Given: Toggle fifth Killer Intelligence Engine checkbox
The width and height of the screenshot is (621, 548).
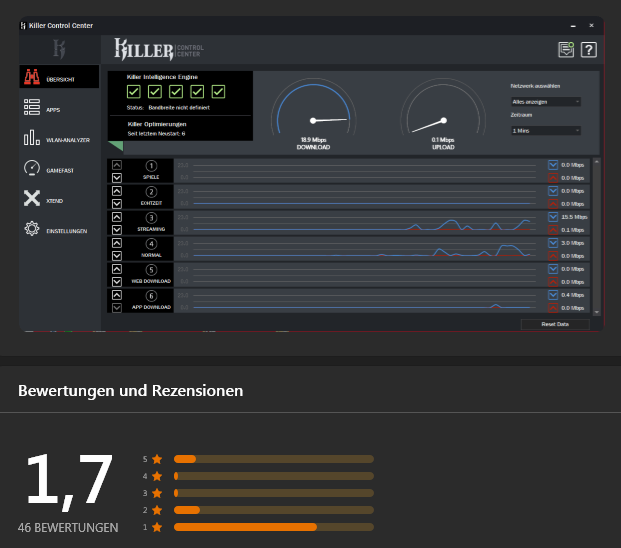Looking at the screenshot, I should tap(218, 91).
